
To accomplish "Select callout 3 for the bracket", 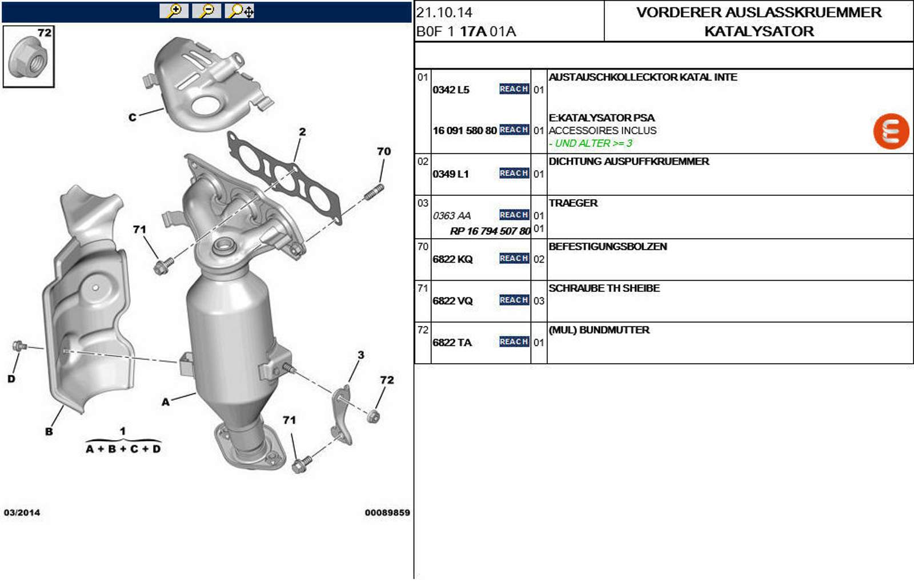I will (x=360, y=355).
